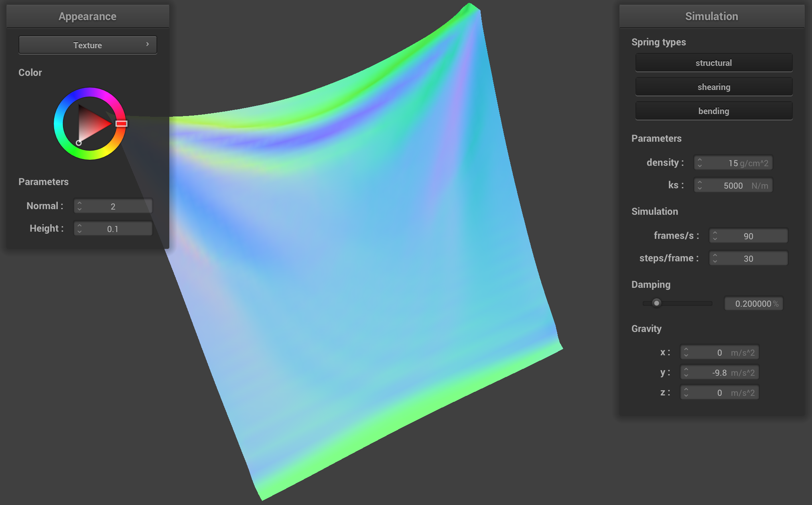Click the stepper arrows of the gravity y field
812x505 pixels.
686,373
